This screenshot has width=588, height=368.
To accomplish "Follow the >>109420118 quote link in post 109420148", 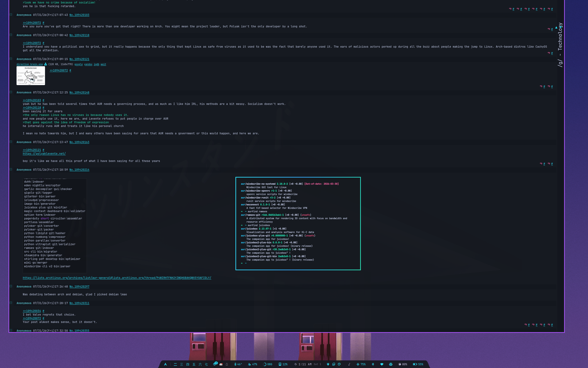I will pos(32,108).
